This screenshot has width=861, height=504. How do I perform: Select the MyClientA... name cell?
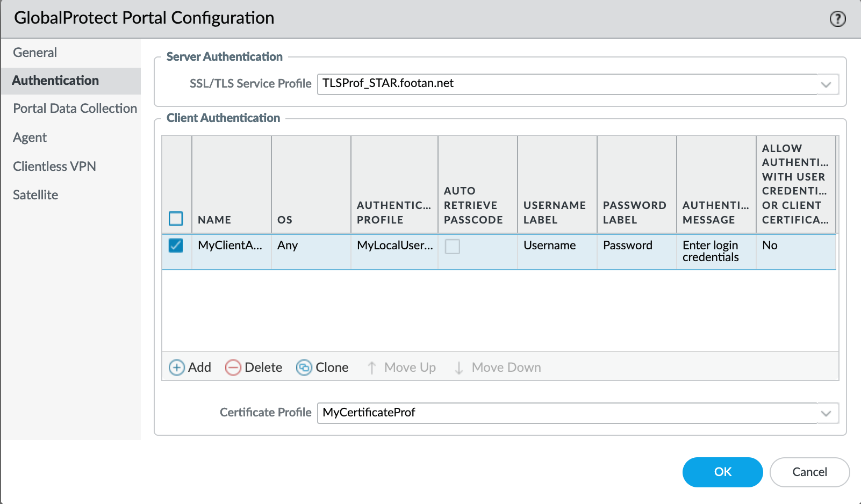[232, 251]
